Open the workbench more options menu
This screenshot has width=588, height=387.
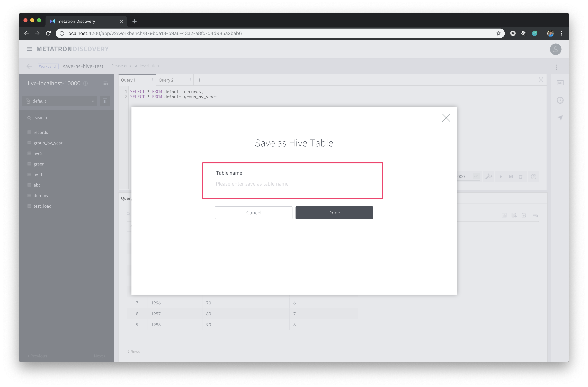pos(556,67)
